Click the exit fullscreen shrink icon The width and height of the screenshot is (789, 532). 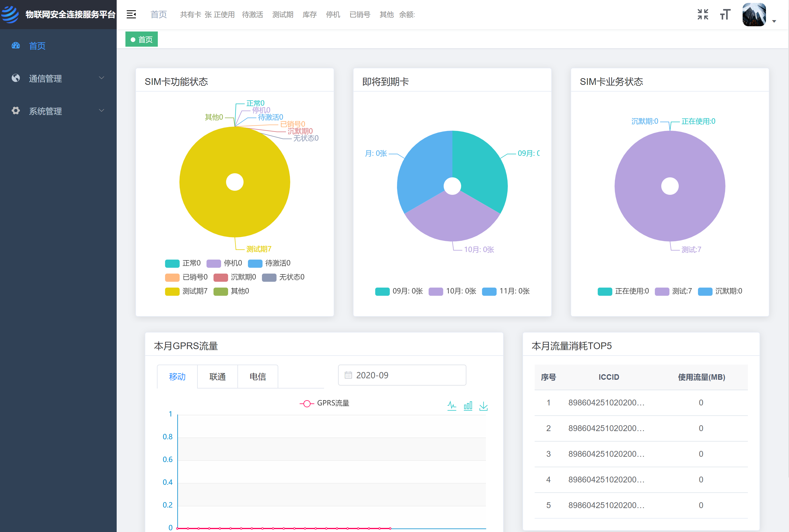(703, 14)
